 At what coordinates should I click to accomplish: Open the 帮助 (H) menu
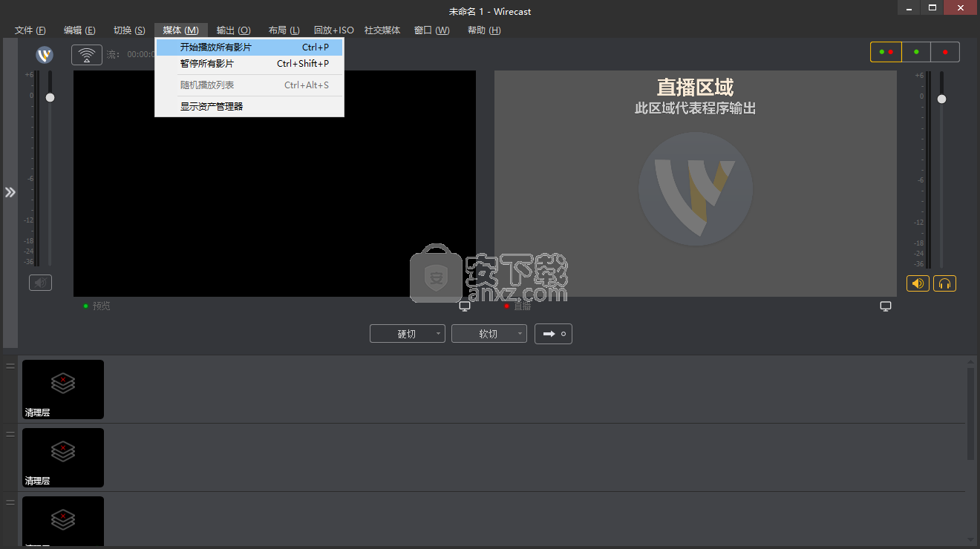[484, 30]
